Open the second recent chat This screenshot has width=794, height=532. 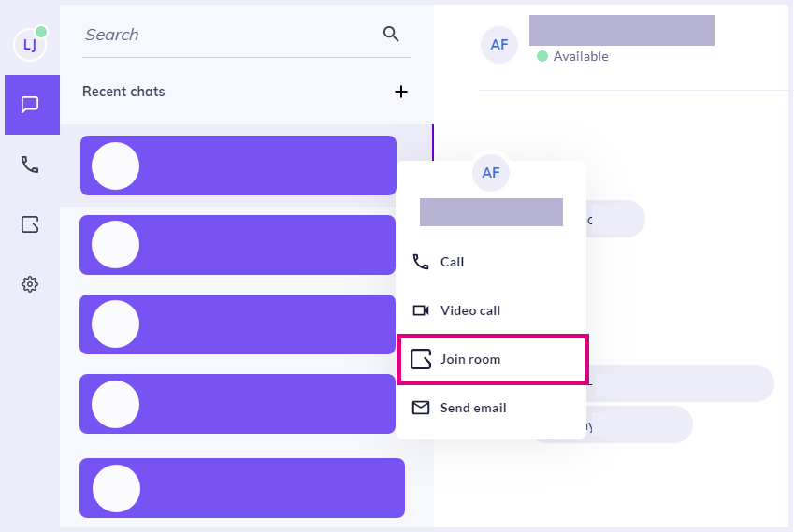click(x=238, y=245)
